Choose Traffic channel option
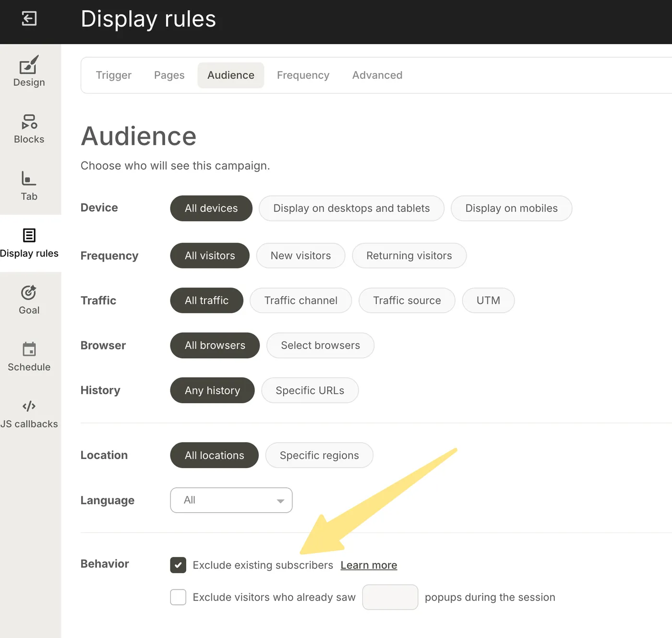Viewport: 672px width, 638px height. coord(301,301)
